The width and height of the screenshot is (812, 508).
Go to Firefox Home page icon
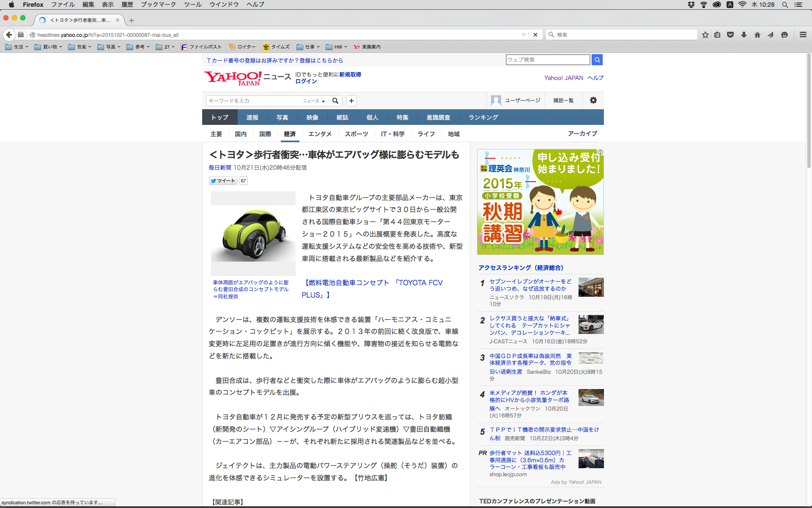(x=757, y=35)
